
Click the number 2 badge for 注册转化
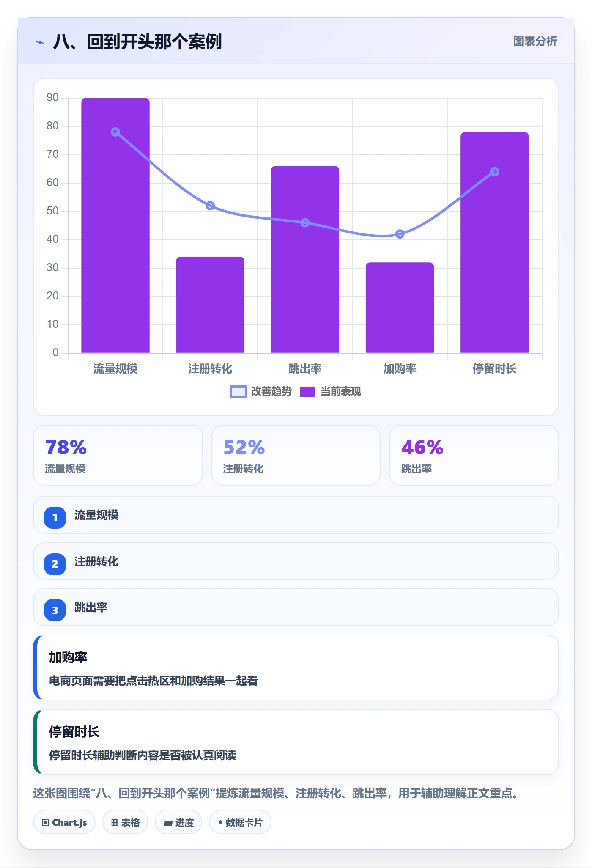click(x=55, y=564)
